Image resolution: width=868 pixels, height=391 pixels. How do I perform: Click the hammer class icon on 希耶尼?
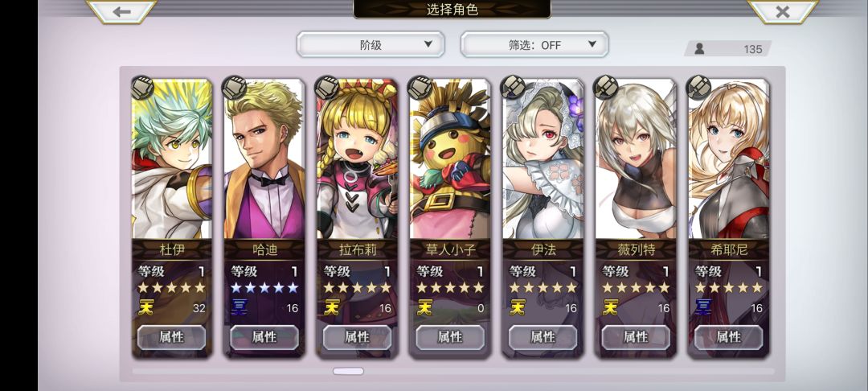click(x=698, y=88)
